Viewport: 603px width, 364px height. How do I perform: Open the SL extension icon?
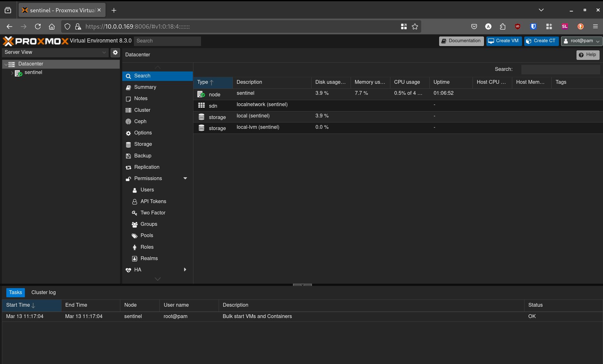click(565, 26)
